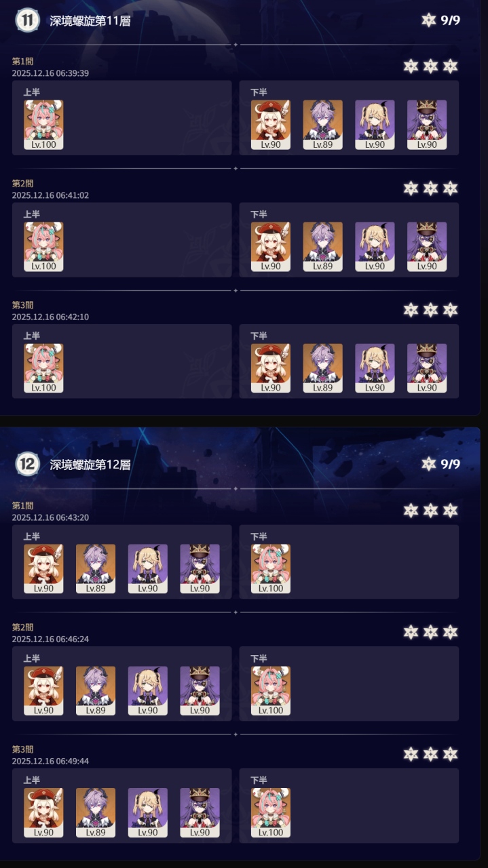Viewport: 488px width, 868px height.
Task: Click the 第2間 label under floor 12
Action: [22, 627]
